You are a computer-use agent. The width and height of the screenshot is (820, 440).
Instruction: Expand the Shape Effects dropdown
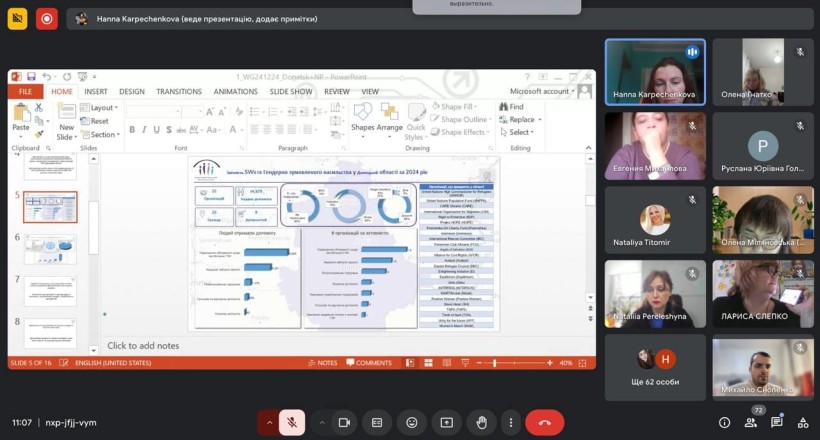click(x=460, y=132)
